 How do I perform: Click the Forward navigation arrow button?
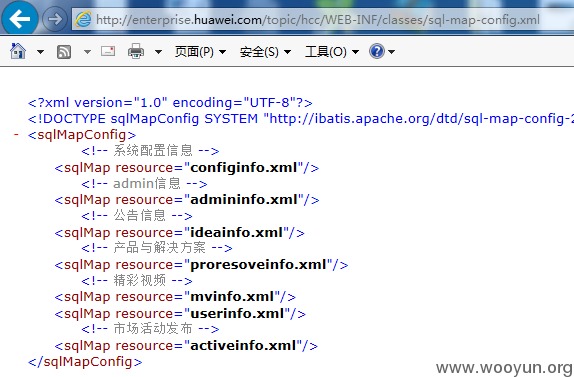(55, 19)
